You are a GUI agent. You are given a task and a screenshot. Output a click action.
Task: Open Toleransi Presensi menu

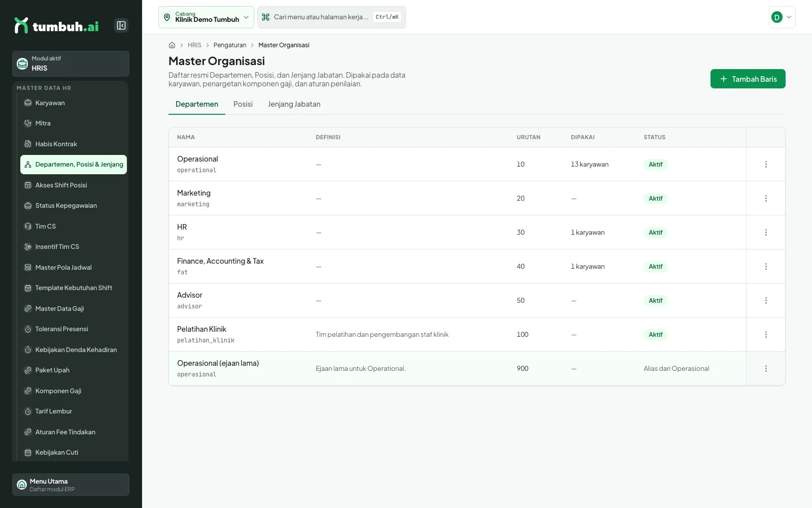point(74,329)
